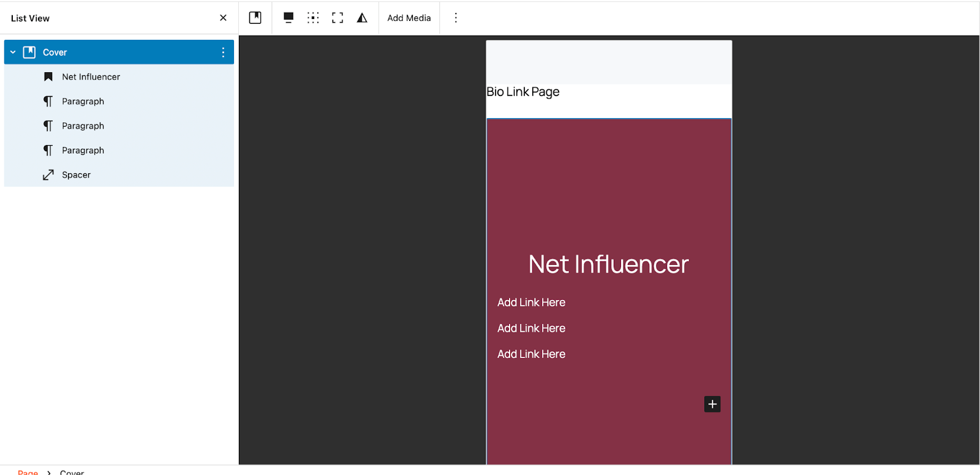Close the List View panel
Screen dimensions: 980x475
(223, 18)
